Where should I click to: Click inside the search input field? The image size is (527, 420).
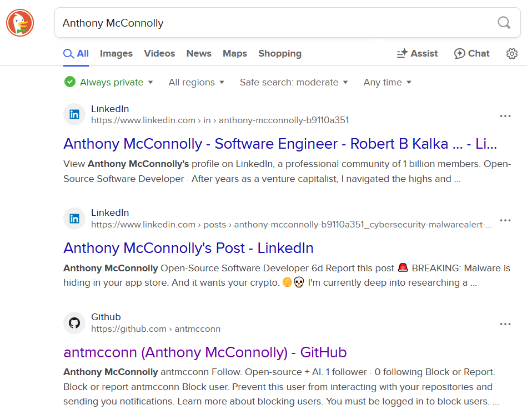coord(272,23)
